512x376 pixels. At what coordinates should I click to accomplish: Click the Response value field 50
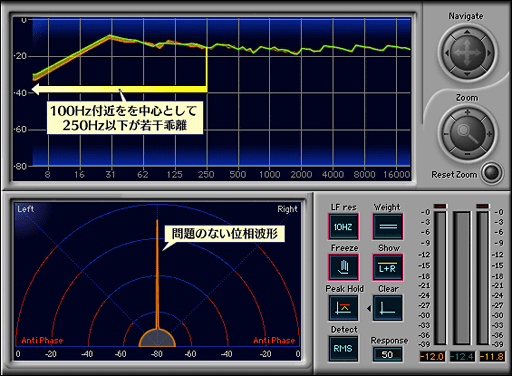(x=387, y=354)
